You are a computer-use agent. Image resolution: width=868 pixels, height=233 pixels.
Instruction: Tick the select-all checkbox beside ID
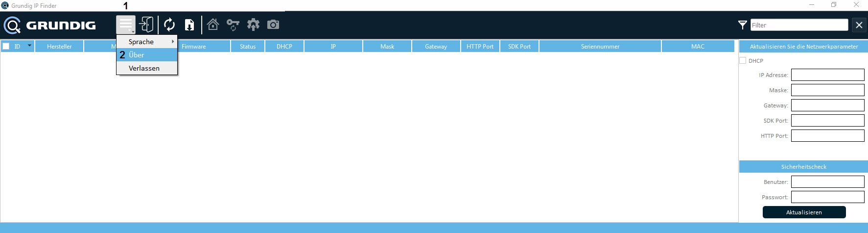tap(6, 46)
